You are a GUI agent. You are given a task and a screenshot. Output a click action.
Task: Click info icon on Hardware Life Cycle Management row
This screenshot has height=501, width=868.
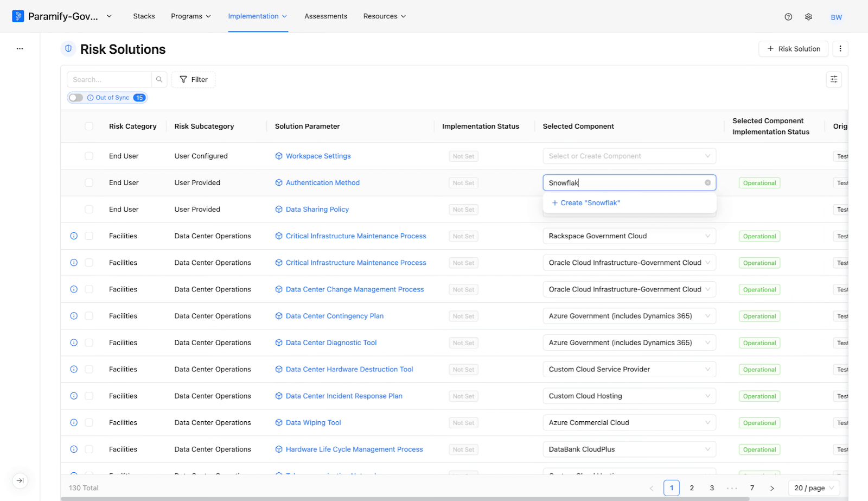(74, 449)
